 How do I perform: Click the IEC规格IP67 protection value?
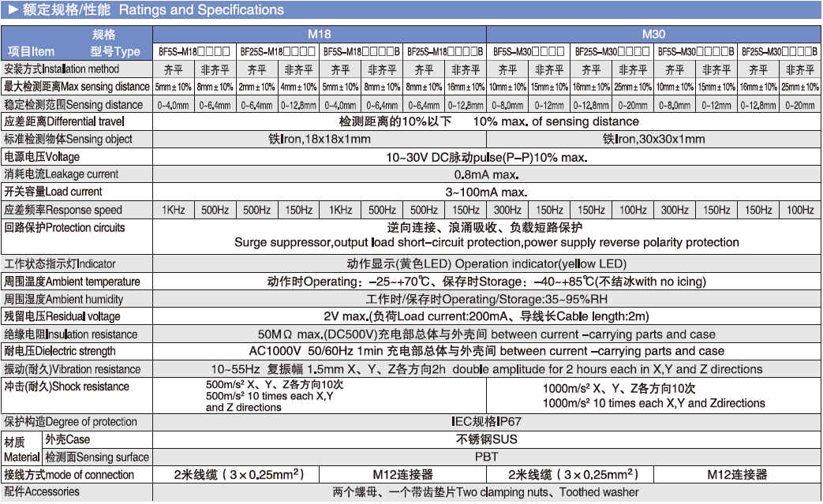point(486,422)
